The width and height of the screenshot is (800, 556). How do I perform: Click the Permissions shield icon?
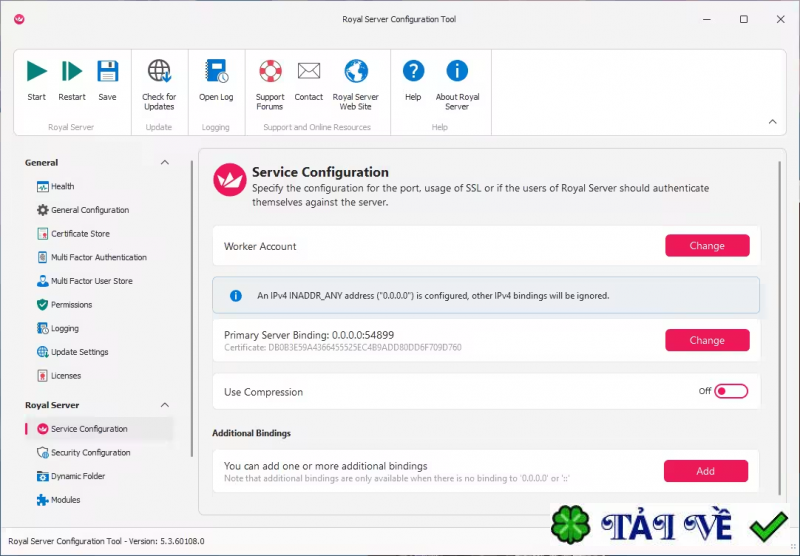42,305
